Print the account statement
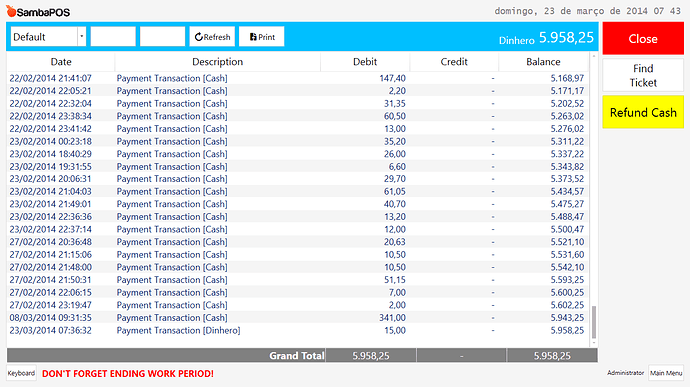Image resolution: width=690 pixels, height=387 pixels. tap(261, 37)
